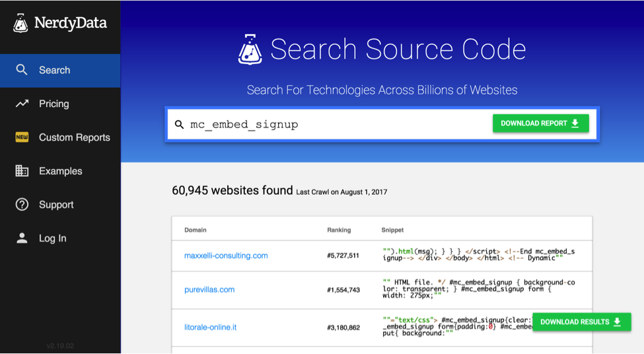Click ranking value #1,554,743

coord(343,290)
